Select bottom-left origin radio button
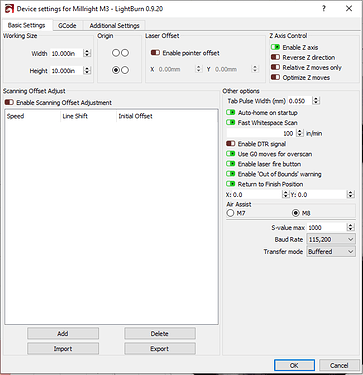The height and width of the screenshot is (375, 363). point(116,70)
